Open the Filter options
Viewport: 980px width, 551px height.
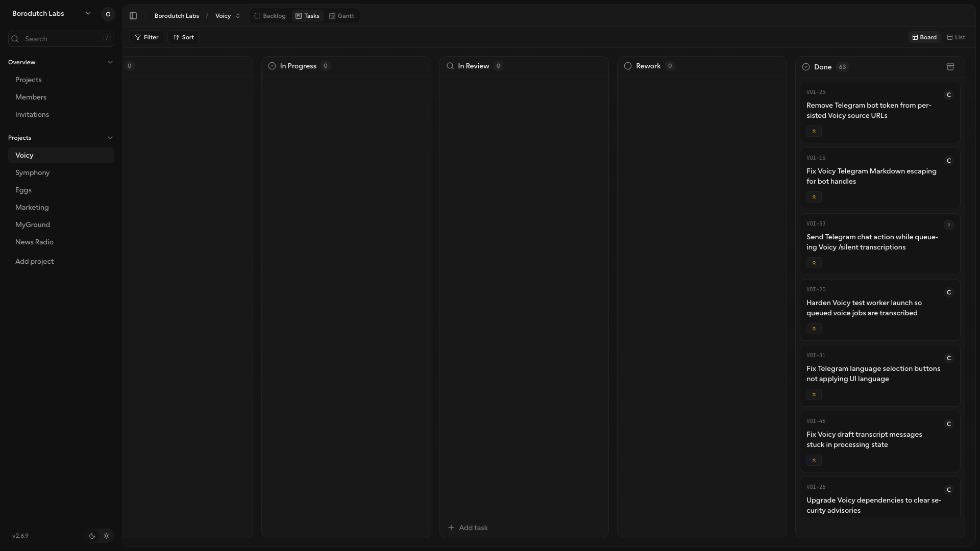146,37
